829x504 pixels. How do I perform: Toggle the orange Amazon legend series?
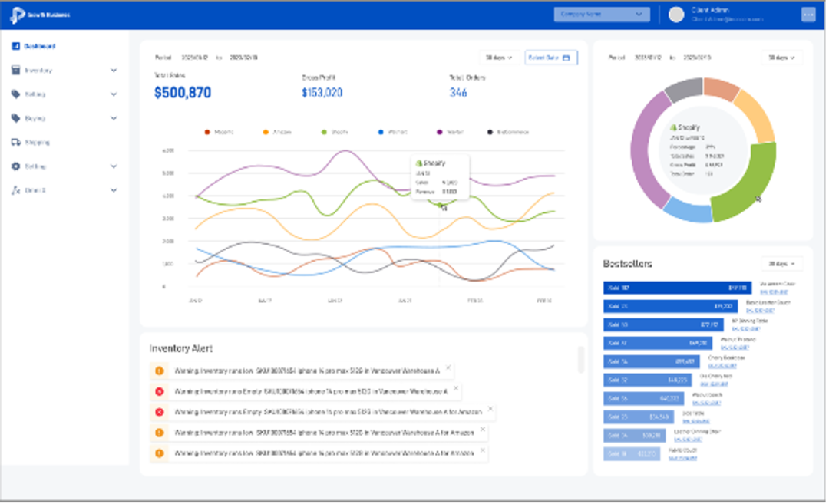pos(277,132)
